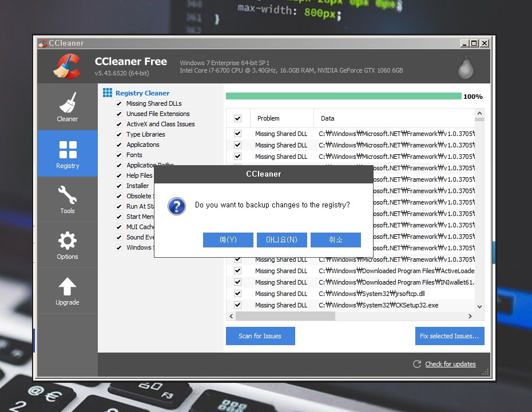Sort by the Problem column header
This screenshot has height=412, width=532.
point(281,118)
